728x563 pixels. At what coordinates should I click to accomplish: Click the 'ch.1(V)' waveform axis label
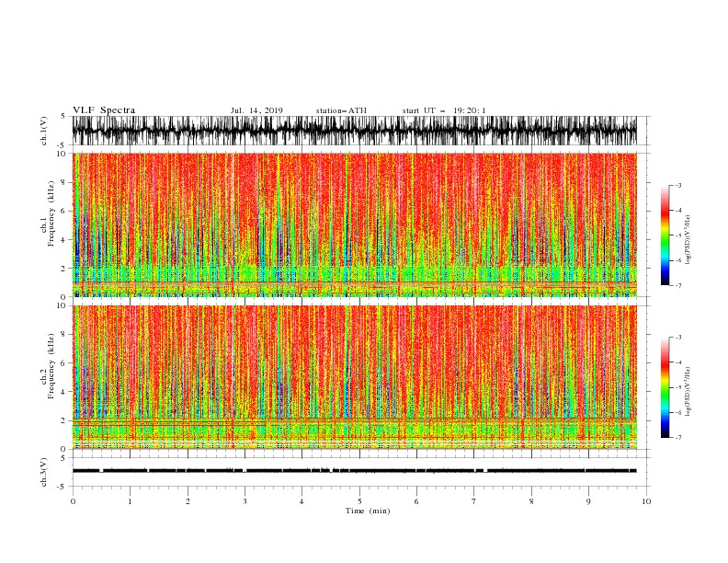[x=44, y=131]
